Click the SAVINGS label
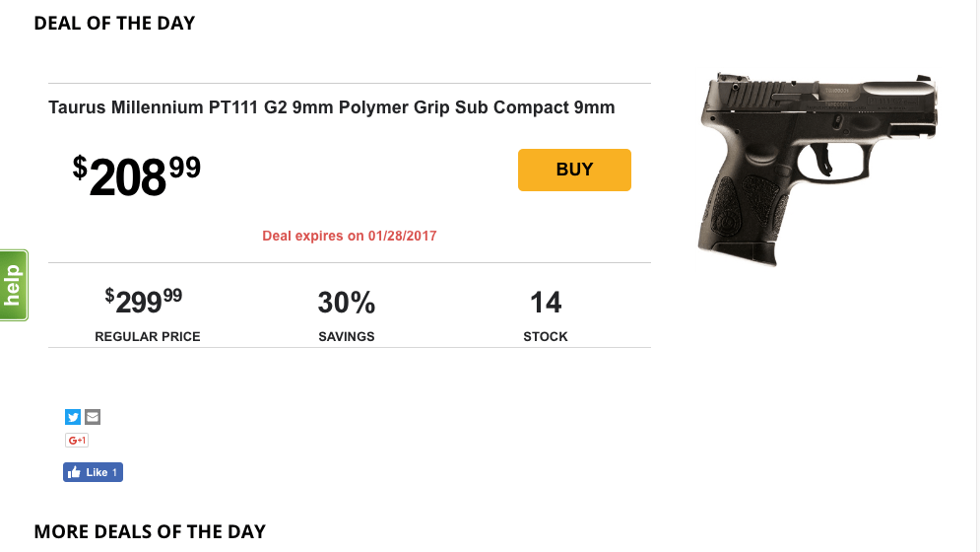 point(347,337)
